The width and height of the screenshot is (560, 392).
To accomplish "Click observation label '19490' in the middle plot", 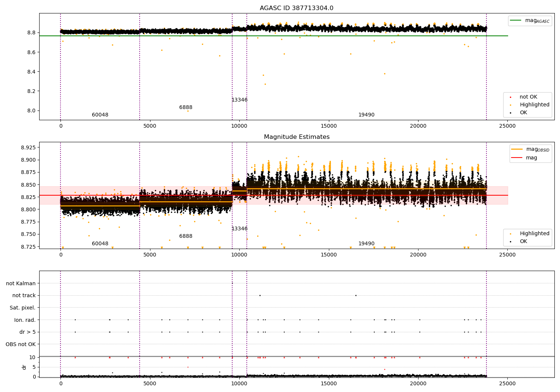I will click(366, 244).
